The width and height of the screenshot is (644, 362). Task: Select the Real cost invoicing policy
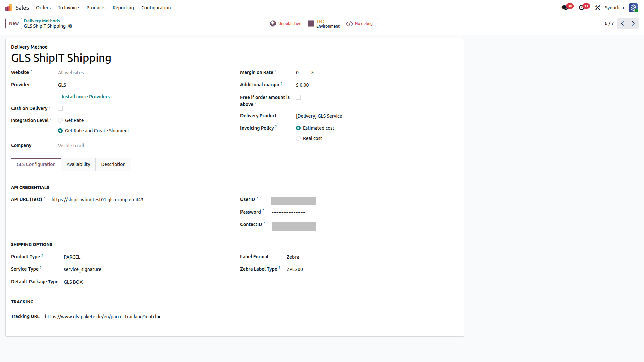point(298,138)
